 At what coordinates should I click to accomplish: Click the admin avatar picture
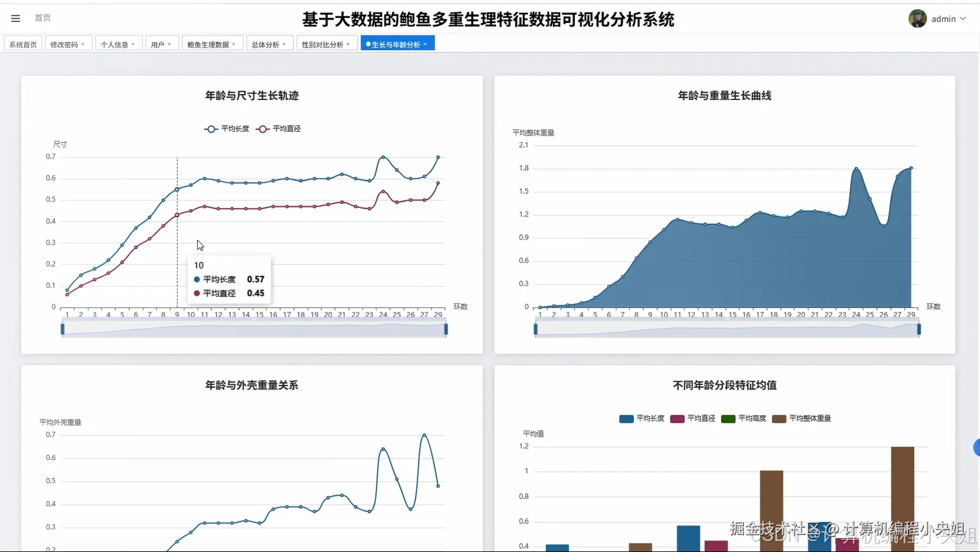[x=917, y=18]
